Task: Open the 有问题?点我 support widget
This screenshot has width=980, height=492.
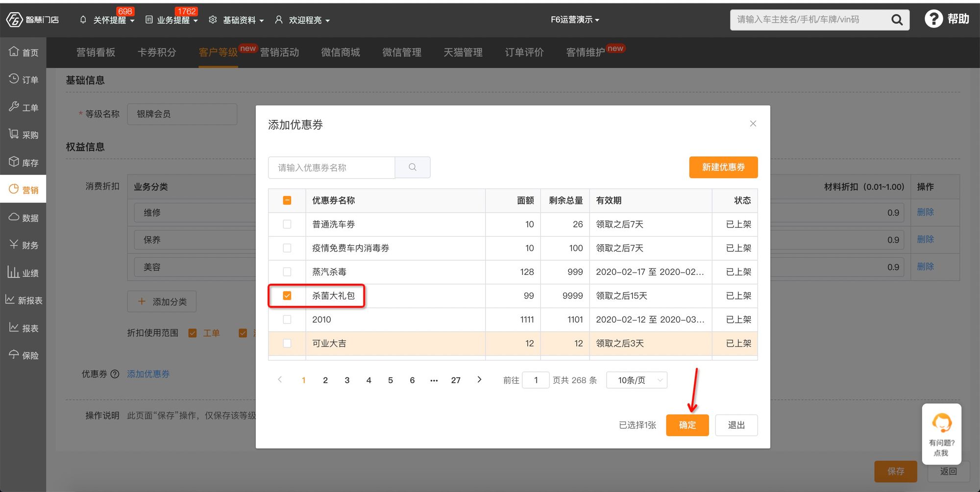Action: 941,434
